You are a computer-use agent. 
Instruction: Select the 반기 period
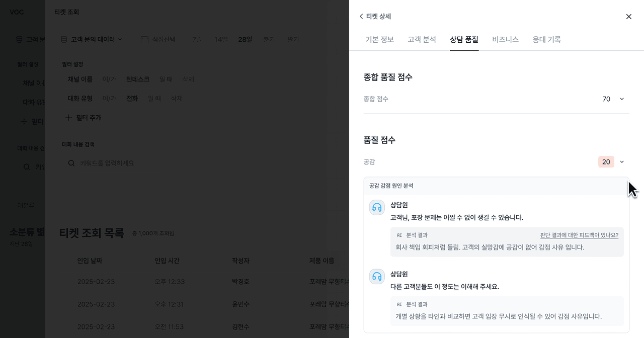(293, 39)
